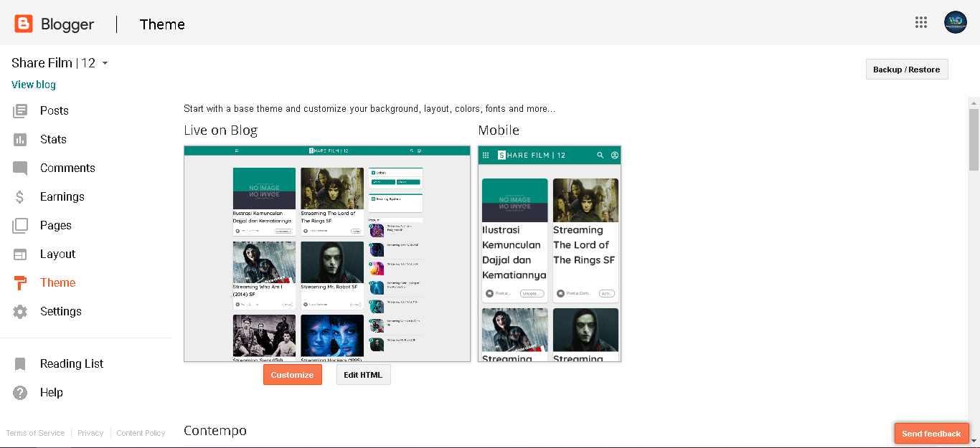Click the Help question mark icon
Viewport: 980px width, 448px height.
click(x=20, y=393)
